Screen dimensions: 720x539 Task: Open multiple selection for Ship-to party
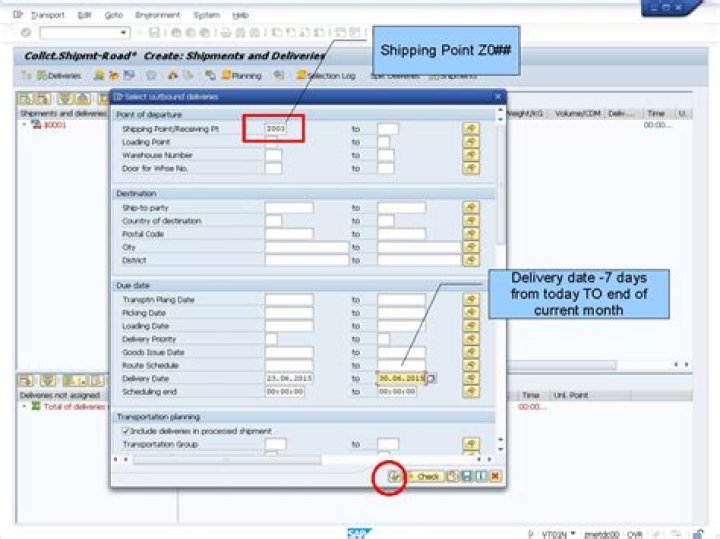(x=471, y=208)
